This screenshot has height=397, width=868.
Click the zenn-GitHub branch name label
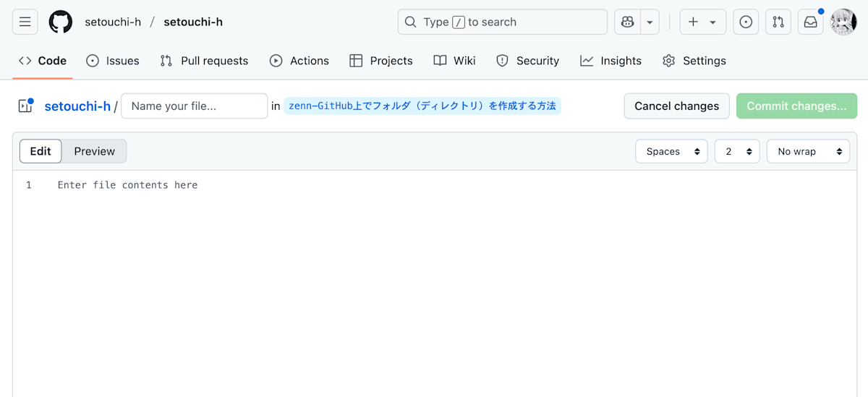pos(422,106)
